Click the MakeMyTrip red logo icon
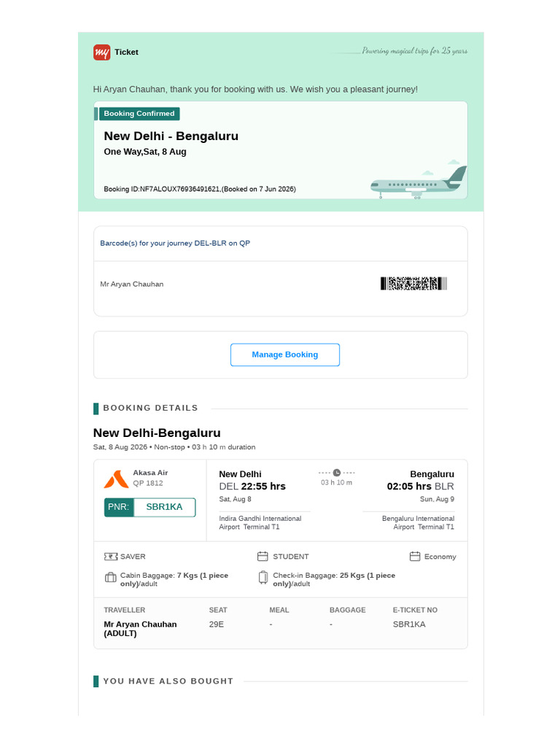This screenshot has height=747, width=560. point(102,52)
